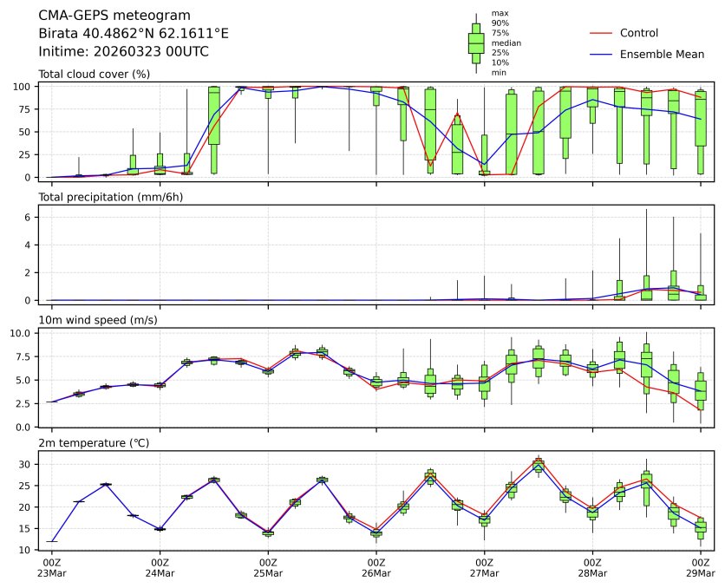Click the "Initime: 20260323 00UTC" text
Screen dimensions: 725x588
(x=123, y=52)
